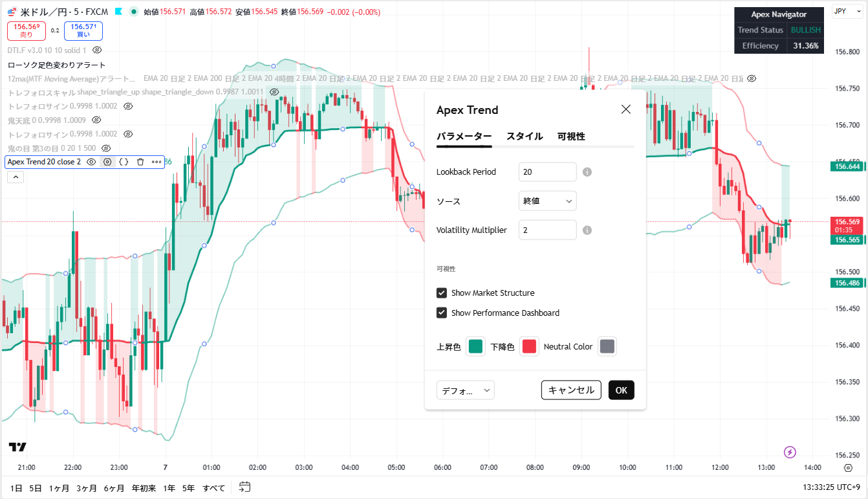Collapse the indicator legend list chevron
868x499 pixels.
[15, 177]
